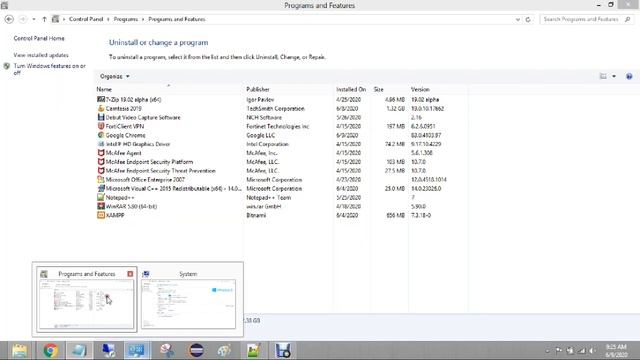Click the Notepad++ Team publisher cell
Viewport: 640px width, 360px height.
269,198
